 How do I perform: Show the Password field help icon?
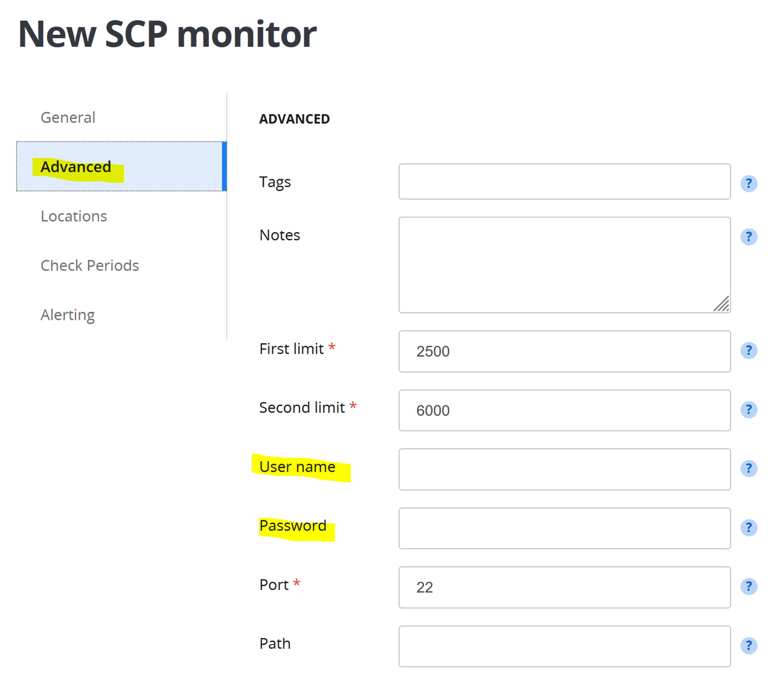pos(748,528)
